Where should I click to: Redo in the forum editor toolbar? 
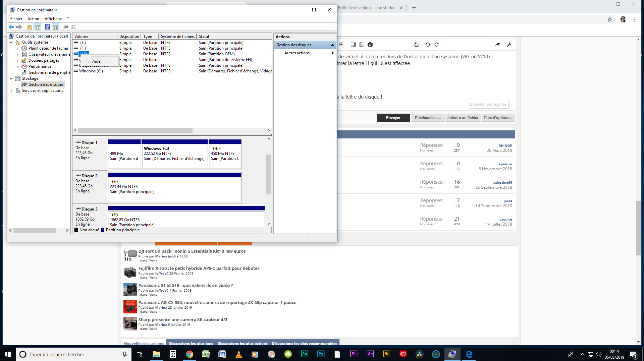tap(437, 45)
